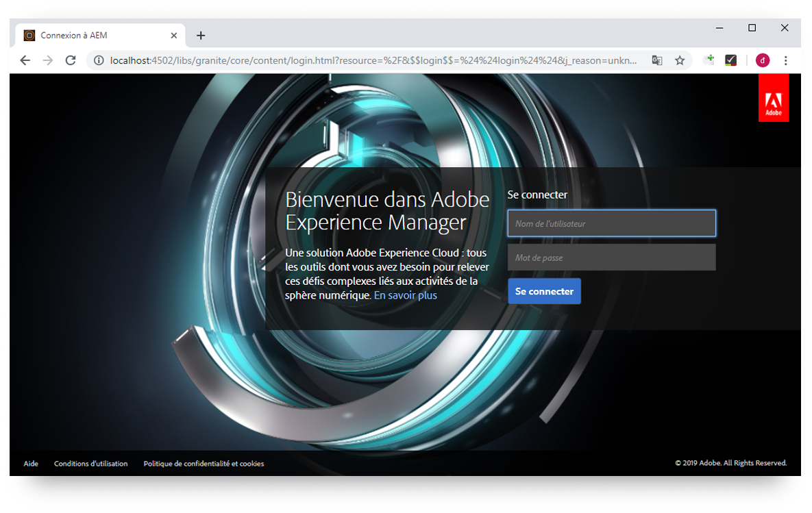812x513 pixels.
Task: Open a new browser tab
Action: 201,35
